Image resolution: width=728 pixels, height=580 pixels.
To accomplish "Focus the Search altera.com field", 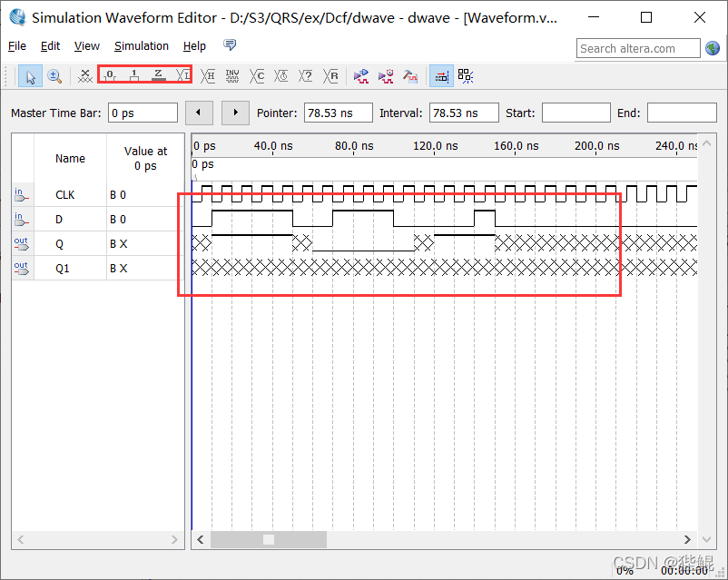I will (638, 48).
